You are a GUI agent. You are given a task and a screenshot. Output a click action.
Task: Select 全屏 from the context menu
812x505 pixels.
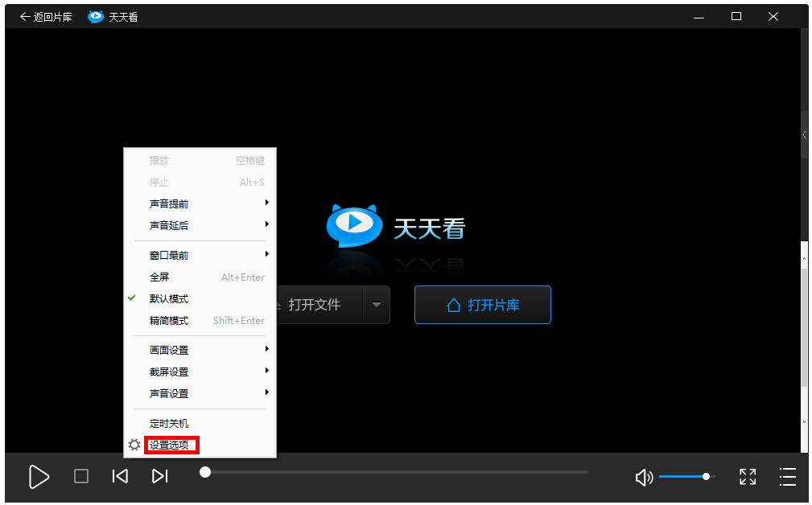200,277
